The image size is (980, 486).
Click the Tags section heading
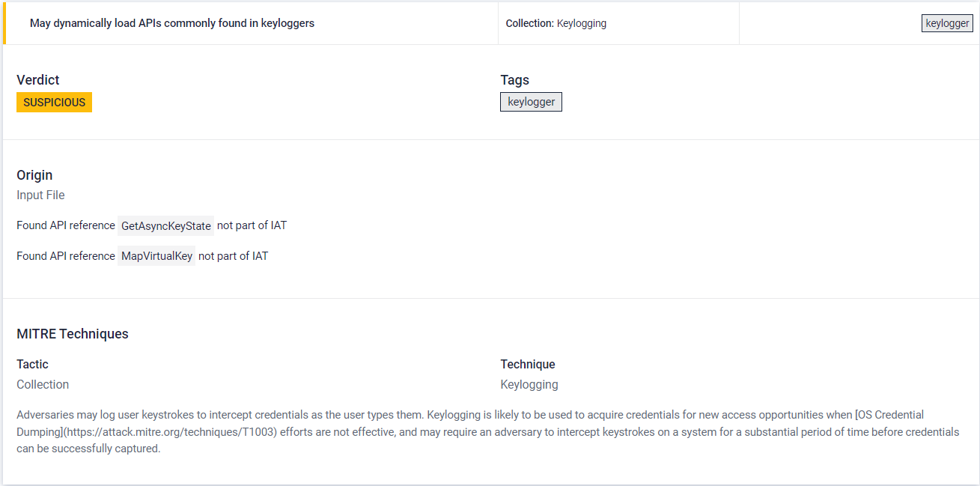point(514,80)
